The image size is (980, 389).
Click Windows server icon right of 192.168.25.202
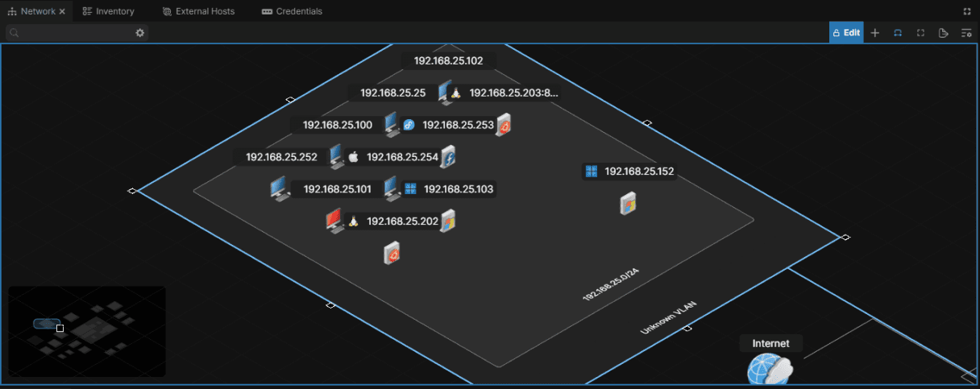[x=448, y=221]
